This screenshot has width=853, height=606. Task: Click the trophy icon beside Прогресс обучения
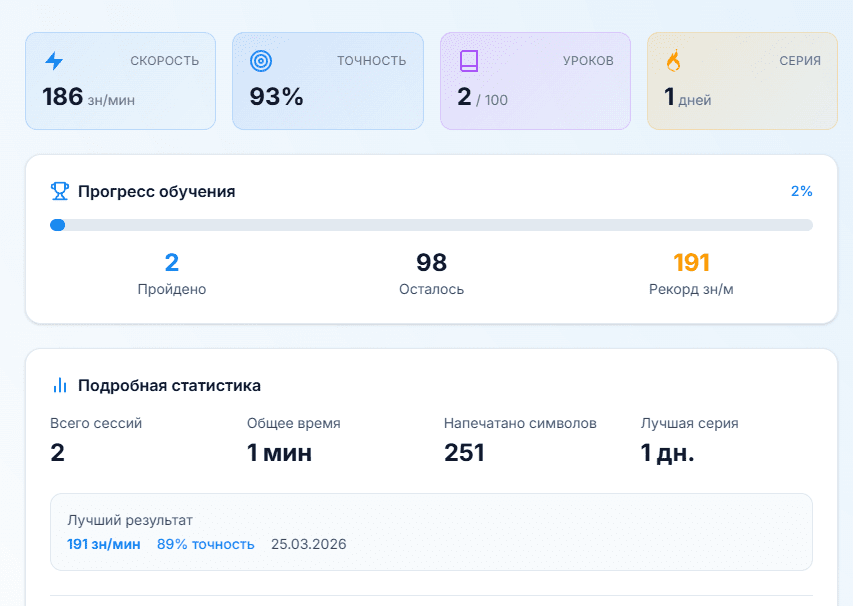coord(60,191)
